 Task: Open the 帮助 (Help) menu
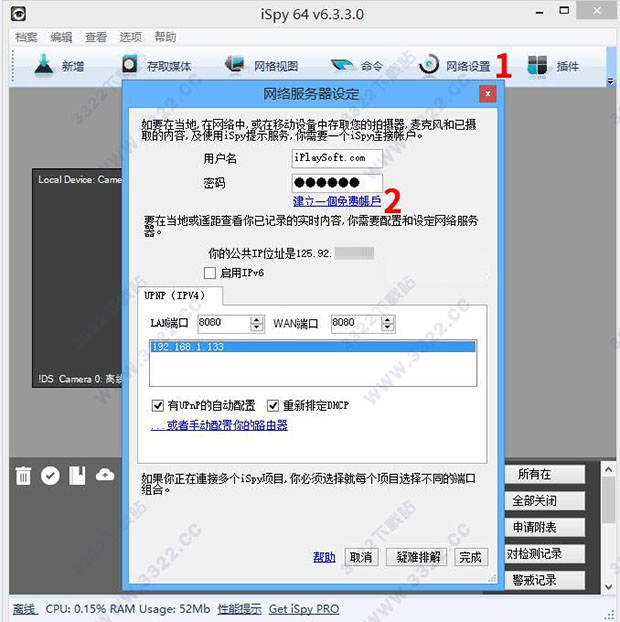165,37
